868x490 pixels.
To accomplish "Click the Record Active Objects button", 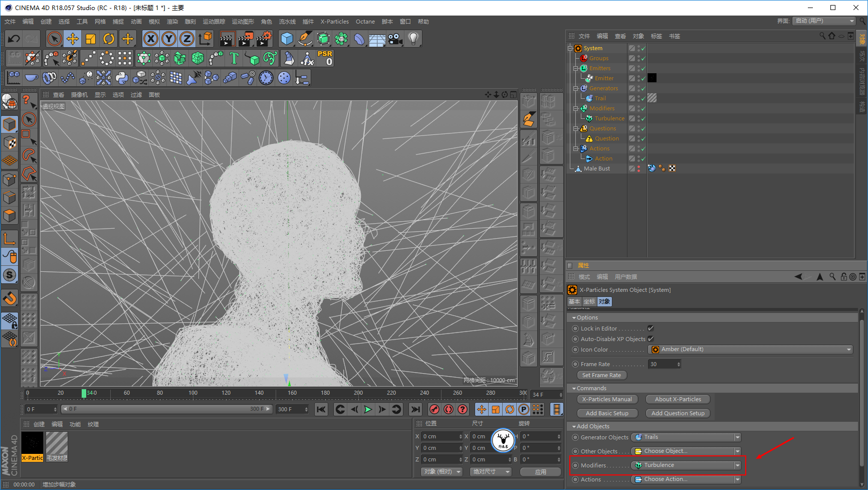I will click(x=435, y=409).
